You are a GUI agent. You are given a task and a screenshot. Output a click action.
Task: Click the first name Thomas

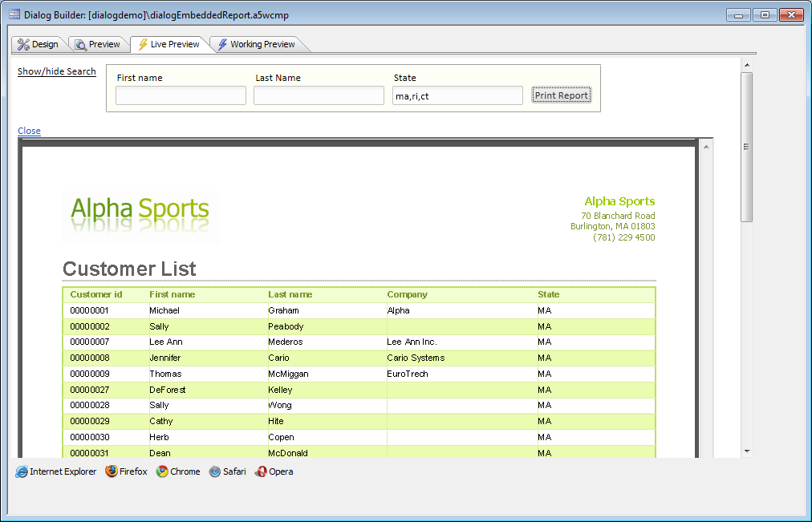point(165,374)
